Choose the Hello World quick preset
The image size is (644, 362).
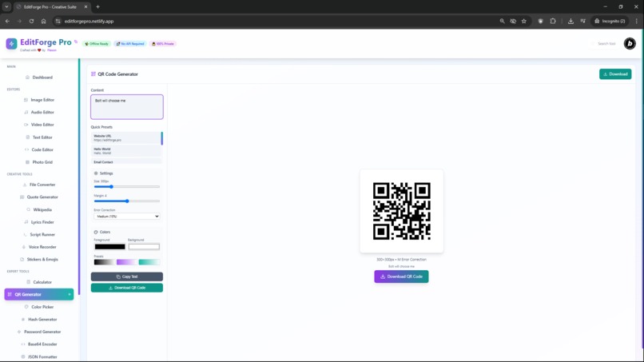coord(126,151)
